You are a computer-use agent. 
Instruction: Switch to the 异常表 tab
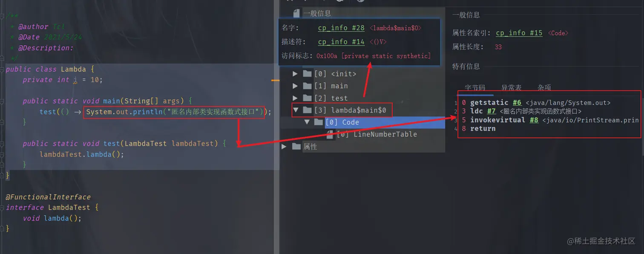511,88
